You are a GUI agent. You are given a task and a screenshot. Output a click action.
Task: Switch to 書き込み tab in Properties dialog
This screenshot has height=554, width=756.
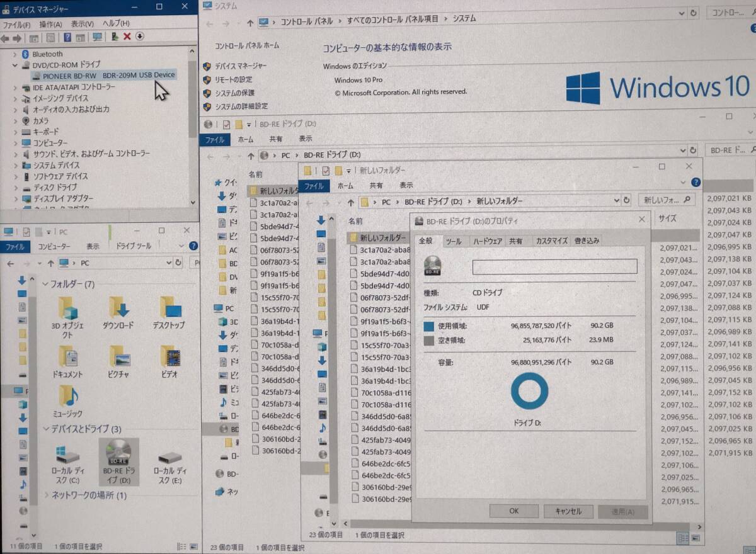(587, 240)
